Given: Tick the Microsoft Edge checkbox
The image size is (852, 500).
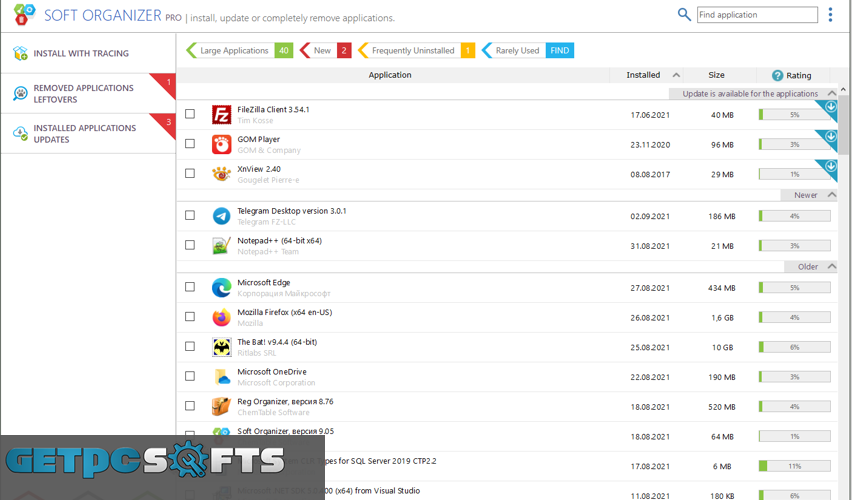Looking at the screenshot, I should [x=190, y=286].
